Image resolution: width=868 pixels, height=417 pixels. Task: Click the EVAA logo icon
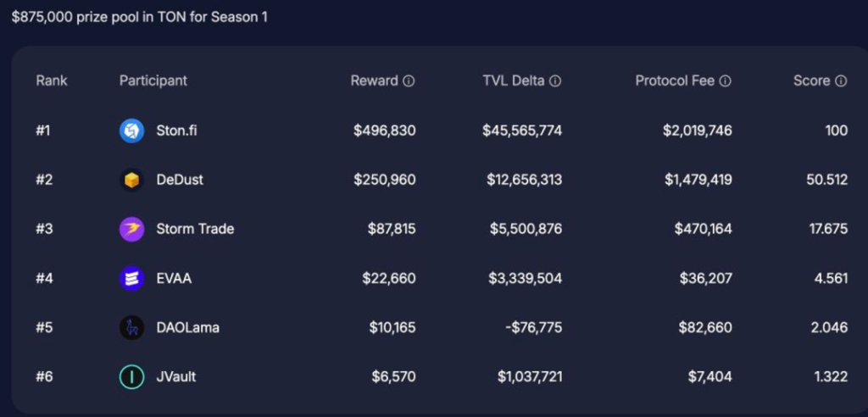131,278
